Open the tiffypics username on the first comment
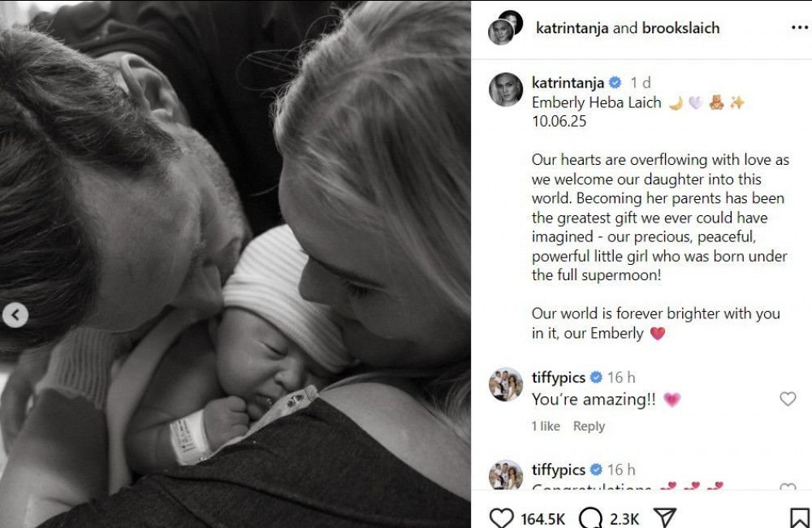Image resolution: width=812 pixels, height=528 pixels. 559,377
